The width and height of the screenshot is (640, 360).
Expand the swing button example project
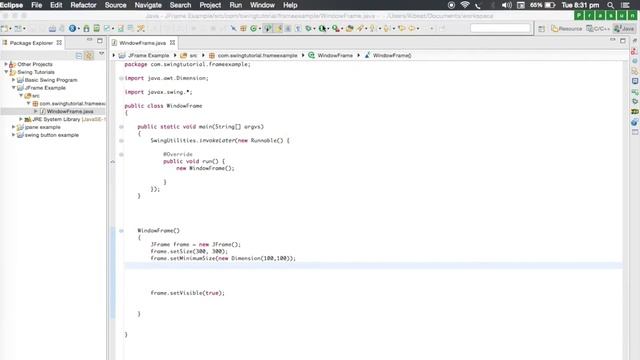pos(13,135)
